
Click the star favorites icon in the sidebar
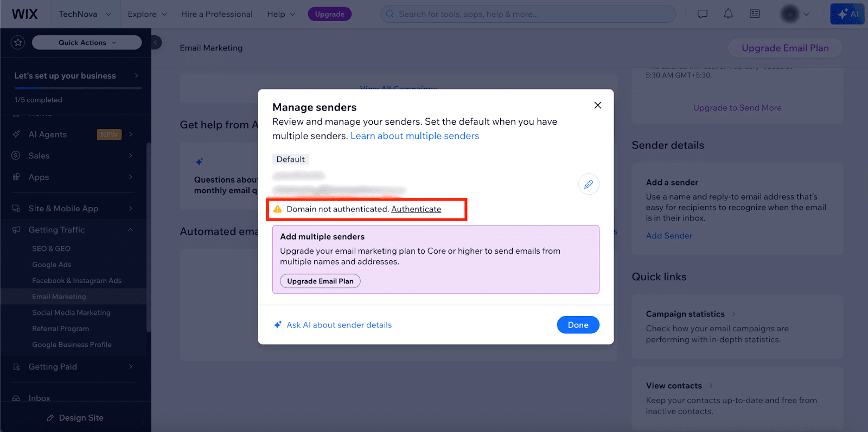(18, 42)
